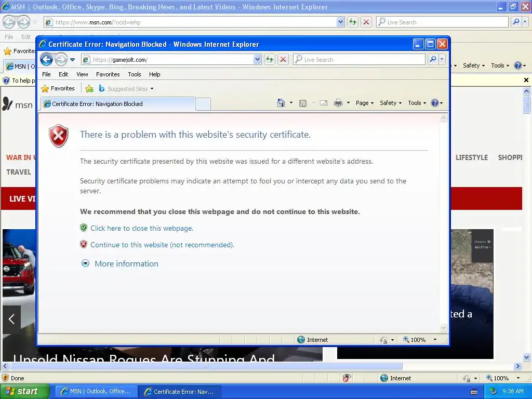Click Refresh icon in Certificate Error window
Screen dimensions: 532x399
pos(270,60)
